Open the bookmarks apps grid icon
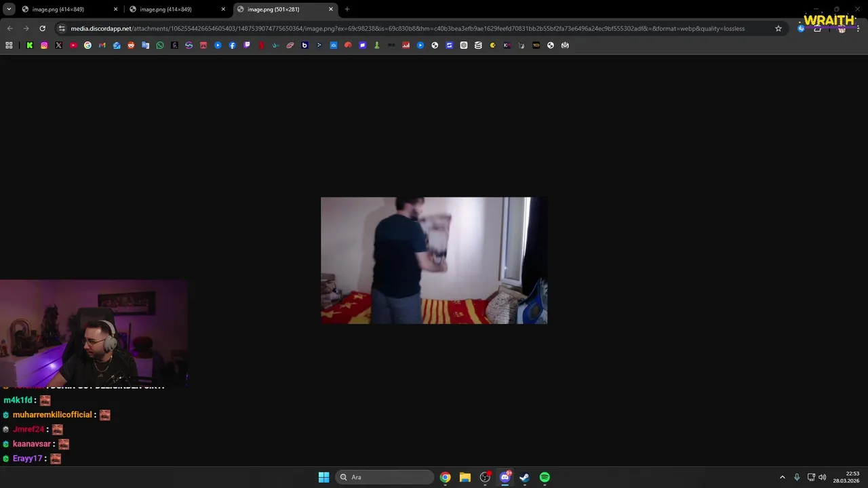 click(9, 45)
